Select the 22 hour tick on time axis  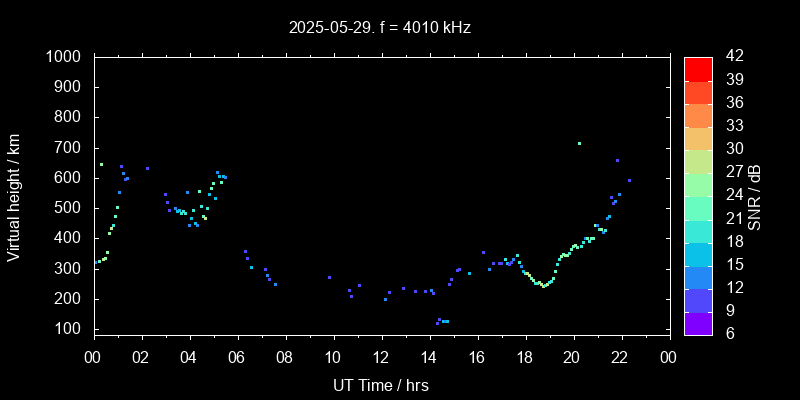point(620,357)
